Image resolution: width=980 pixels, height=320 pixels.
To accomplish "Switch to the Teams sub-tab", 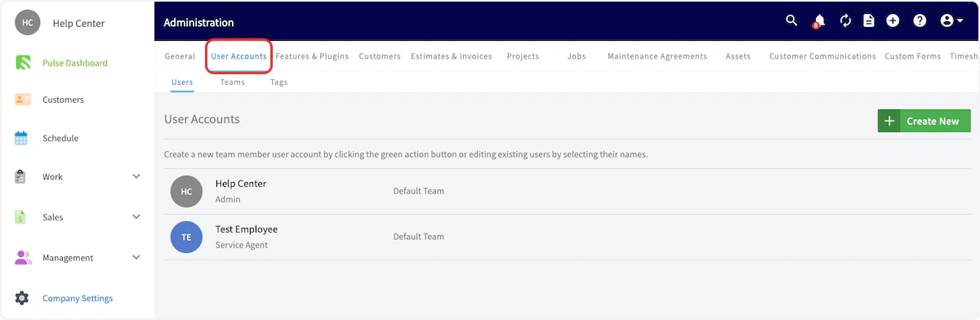I will tap(232, 82).
